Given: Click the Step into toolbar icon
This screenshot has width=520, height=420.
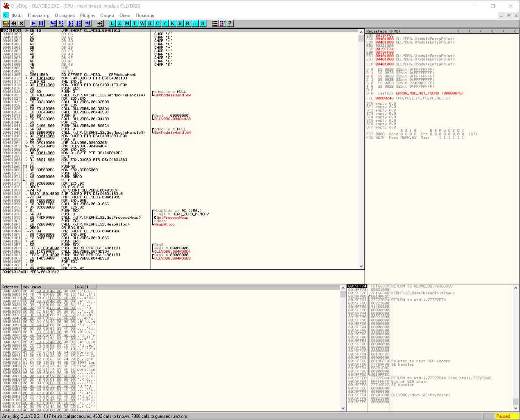Looking at the screenshot, I should pyautogui.click(x=53, y=23).
